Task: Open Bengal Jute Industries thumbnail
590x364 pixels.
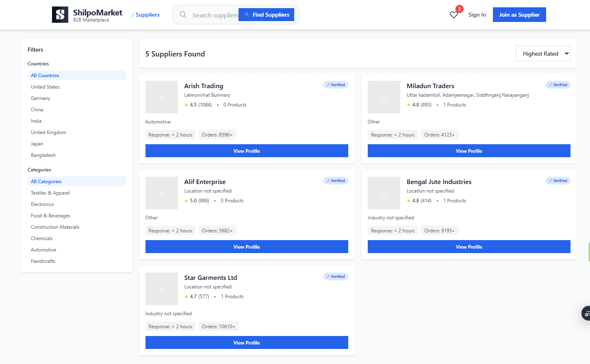Action: (384, 193)
